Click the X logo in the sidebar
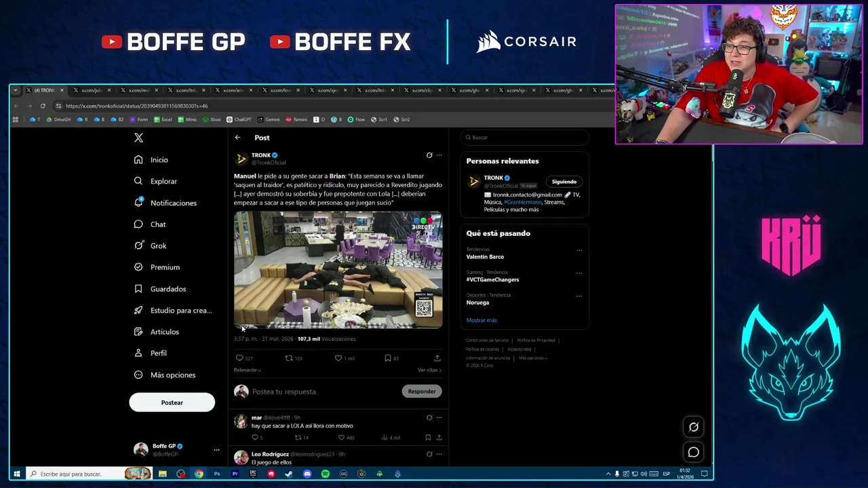This screenshot has width=868, height=488. click(x=138, y=138)
